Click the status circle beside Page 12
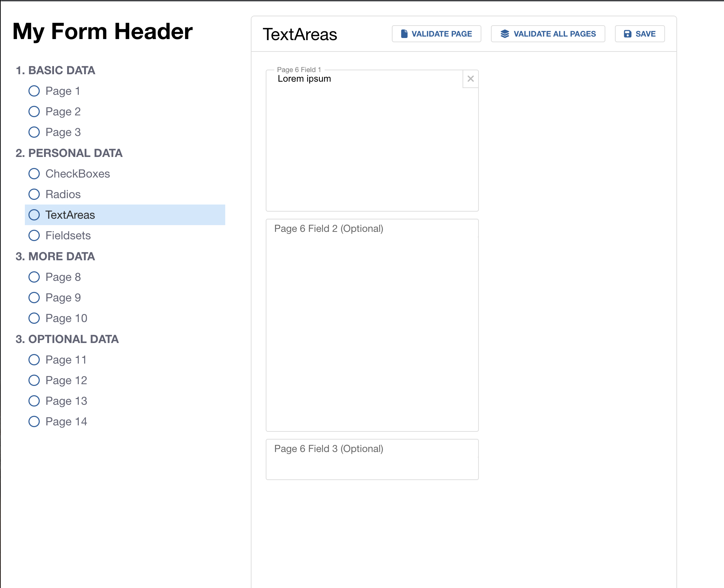Image resolution: width=724 pixels, height=588 pixels. click(x=34, y=380)
